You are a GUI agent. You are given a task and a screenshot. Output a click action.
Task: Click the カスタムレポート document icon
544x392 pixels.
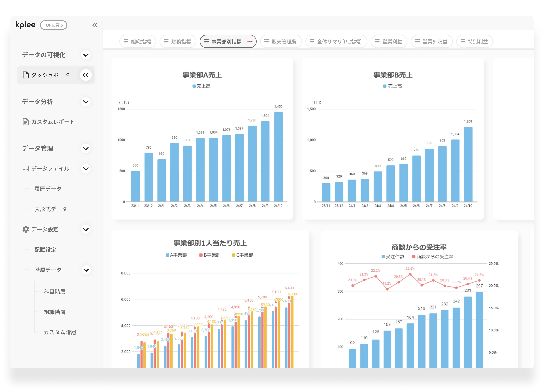click(x=25, y=122)
